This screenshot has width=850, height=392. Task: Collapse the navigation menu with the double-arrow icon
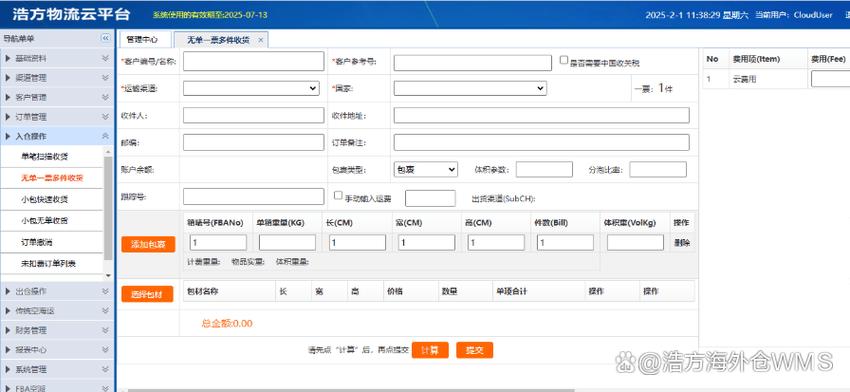[105, 38]
